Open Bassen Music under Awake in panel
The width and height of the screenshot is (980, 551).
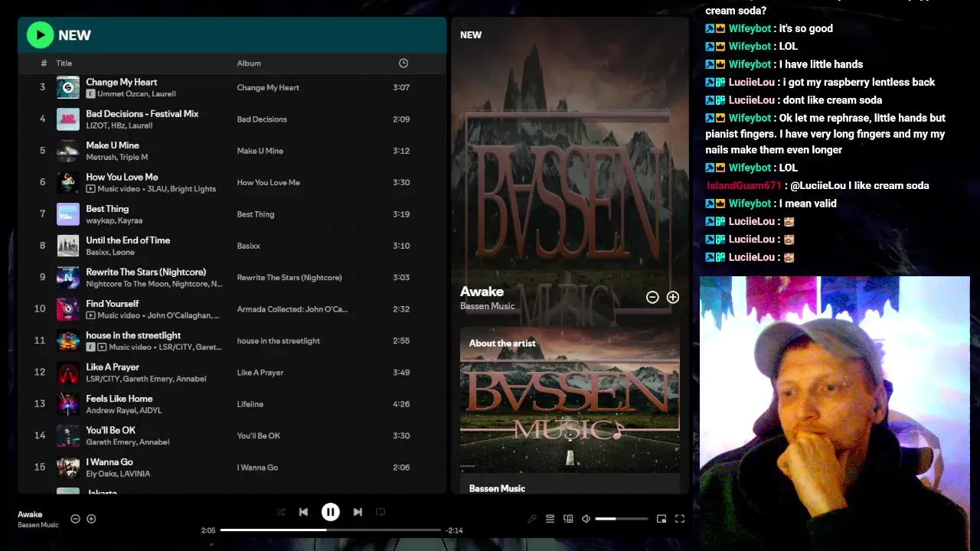click(487, 306)
